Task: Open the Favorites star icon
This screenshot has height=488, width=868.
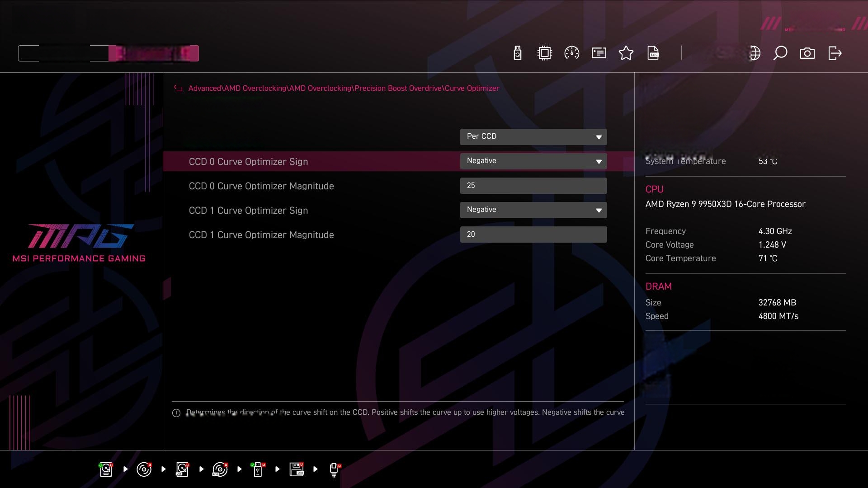Action: point(626,53)
